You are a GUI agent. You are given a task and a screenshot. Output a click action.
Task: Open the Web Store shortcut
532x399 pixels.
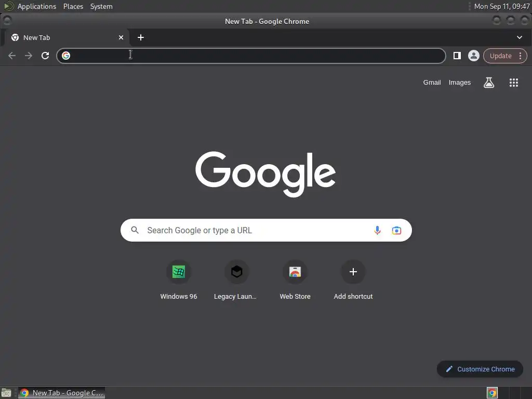295,280
